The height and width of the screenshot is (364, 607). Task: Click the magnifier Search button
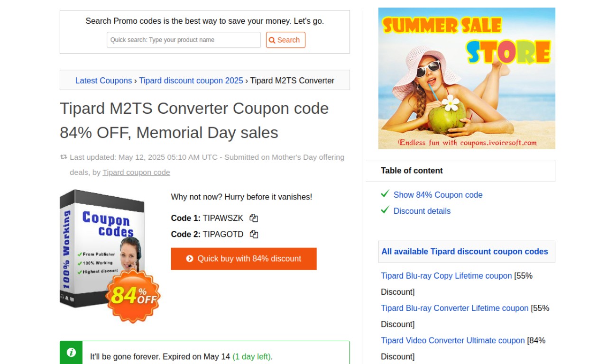pos(285,40)
